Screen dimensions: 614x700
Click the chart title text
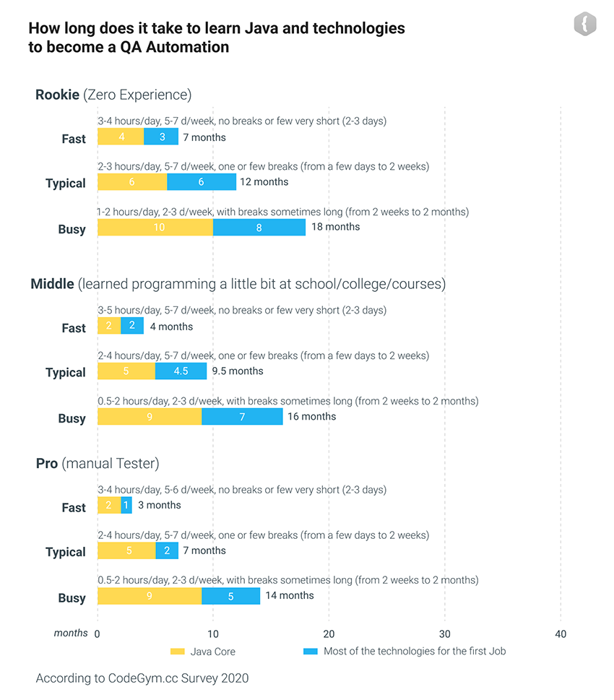point(217,38)
